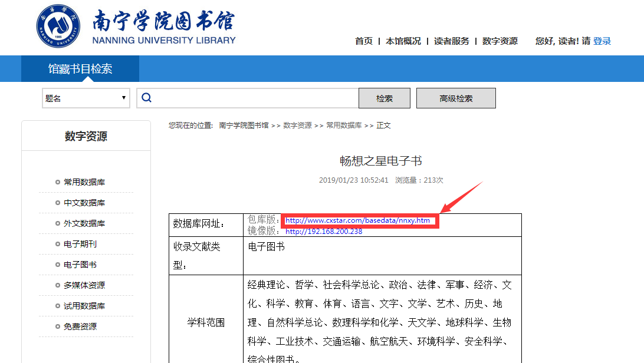Screen dimensions: 644x363
Task: Select 数字资源 in the top navigation
Action: coord(500,41)
